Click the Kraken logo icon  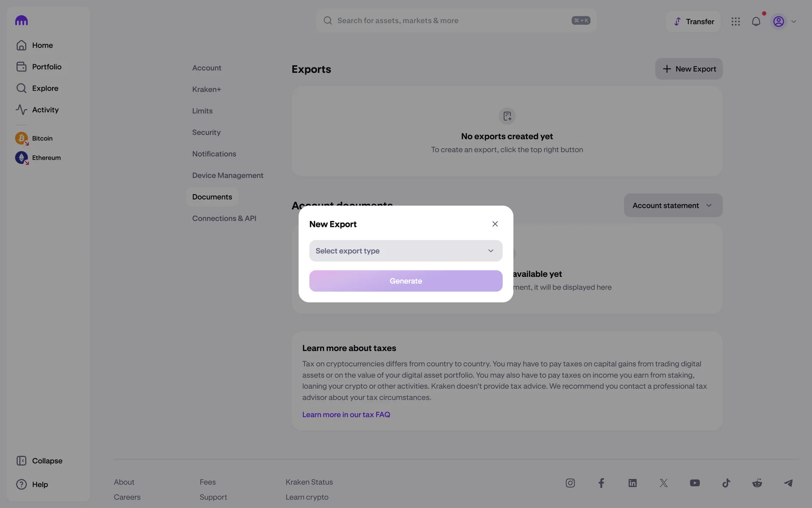[x=21, y=21]
